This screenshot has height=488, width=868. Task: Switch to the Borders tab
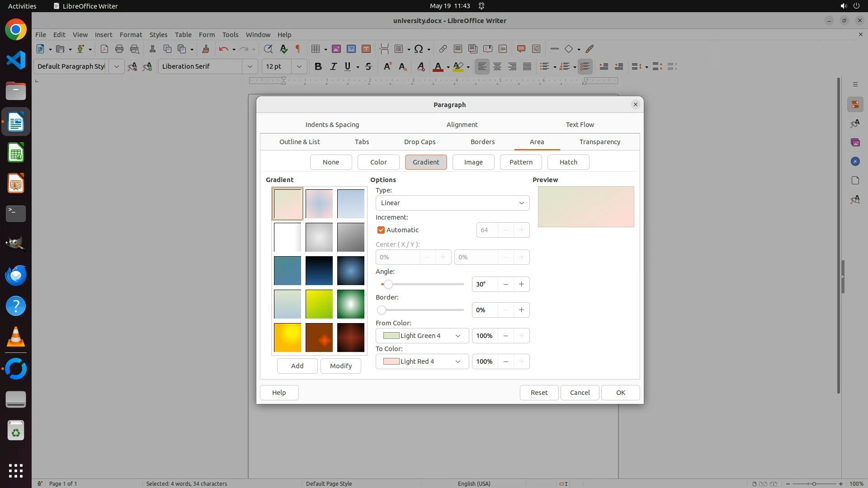(x=482, y=142)
